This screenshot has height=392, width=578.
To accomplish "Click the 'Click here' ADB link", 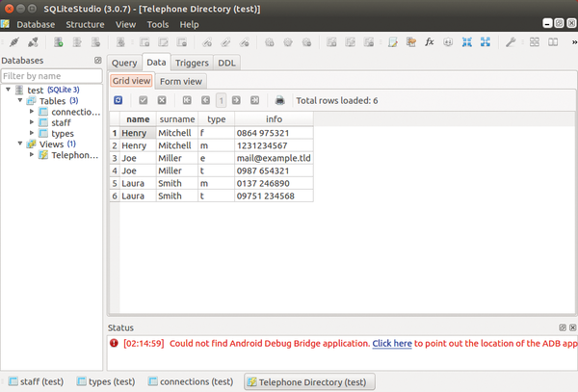I will click(x=392, y=343).
